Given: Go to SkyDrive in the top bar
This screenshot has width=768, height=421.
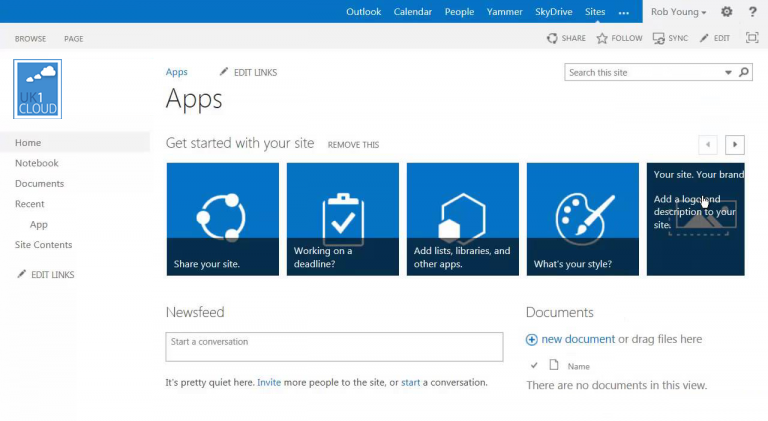Looking at the screenshot, I should click(x=553, y=12).
